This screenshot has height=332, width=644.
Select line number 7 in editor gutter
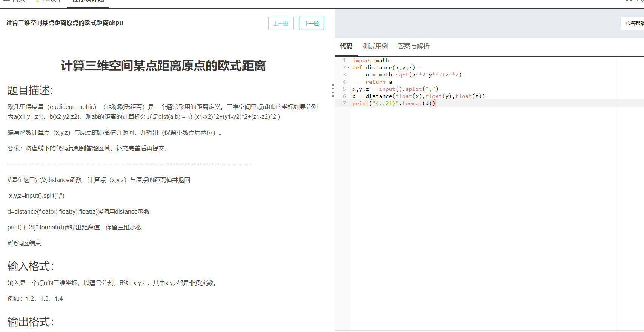click(x=344, y=103)
